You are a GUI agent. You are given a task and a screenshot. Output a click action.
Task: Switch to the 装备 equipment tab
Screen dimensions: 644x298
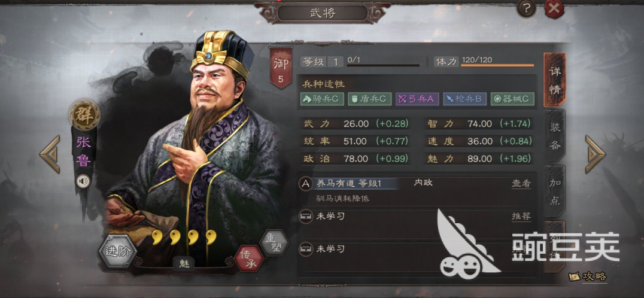(554, 136)
